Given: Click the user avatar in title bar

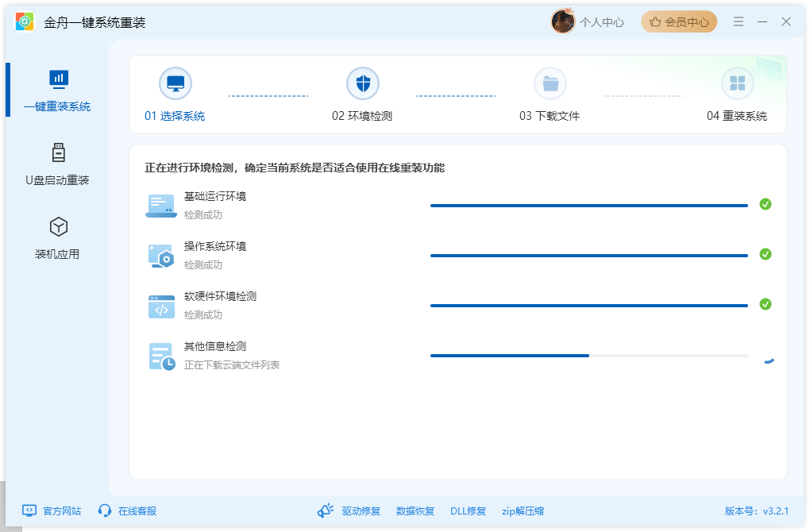Looking at the screenshot, I should click(563, 21).
